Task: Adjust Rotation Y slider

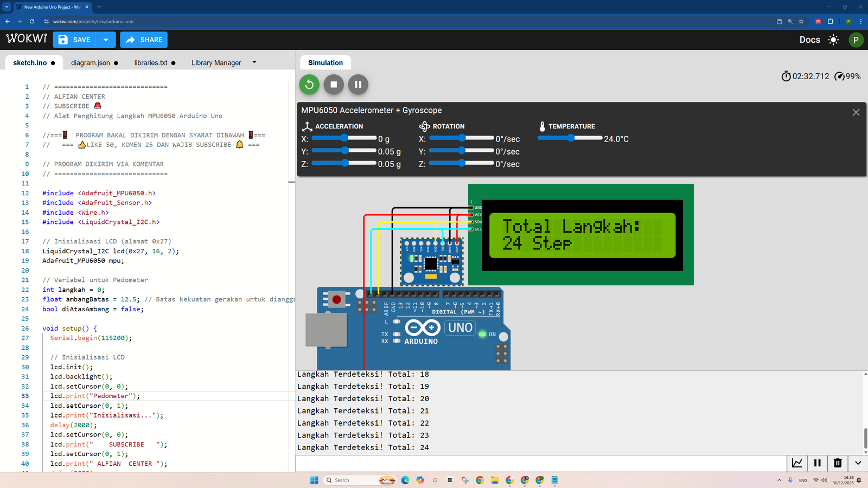Action: 461,151
